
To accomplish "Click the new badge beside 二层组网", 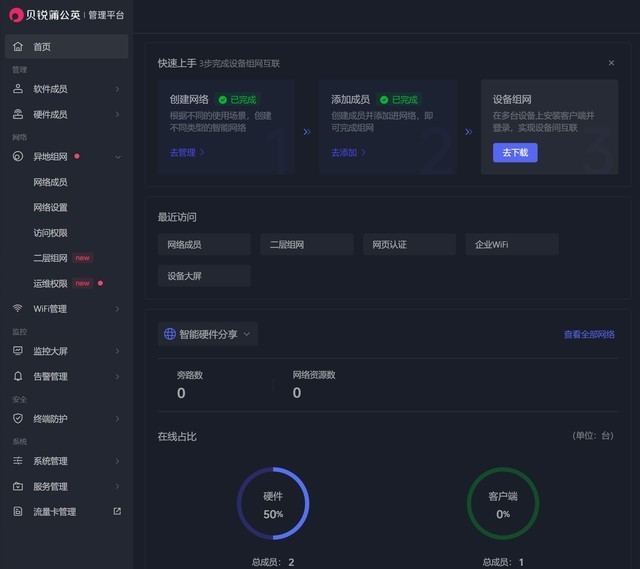I will point(82,258).
